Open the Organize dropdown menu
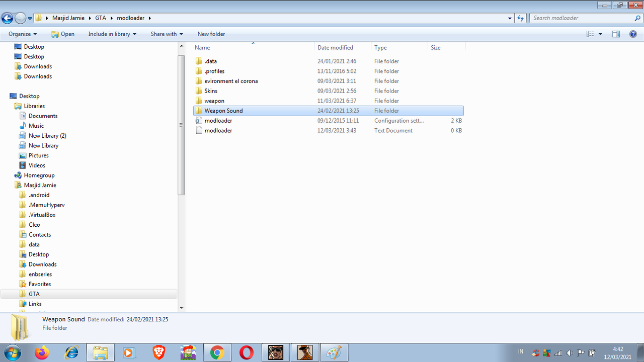Viewport: 644px width, 362px height. 23,34
